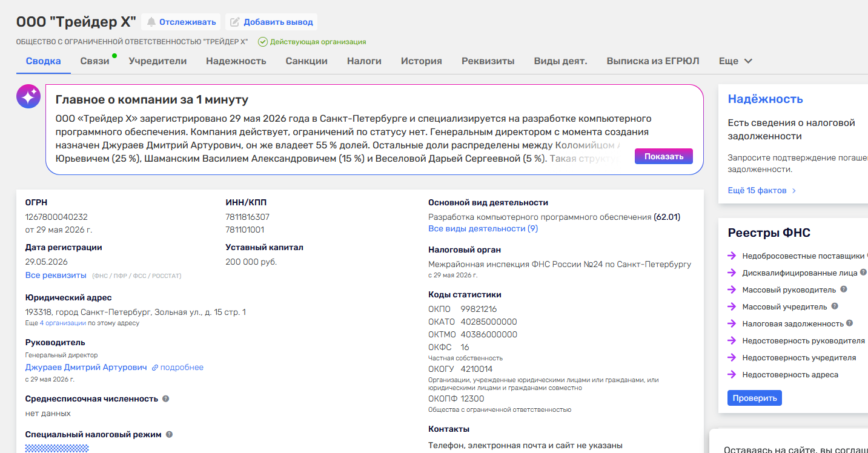Click the Отслеживать button
868x453 pixels.
click(x=181, y=22)
